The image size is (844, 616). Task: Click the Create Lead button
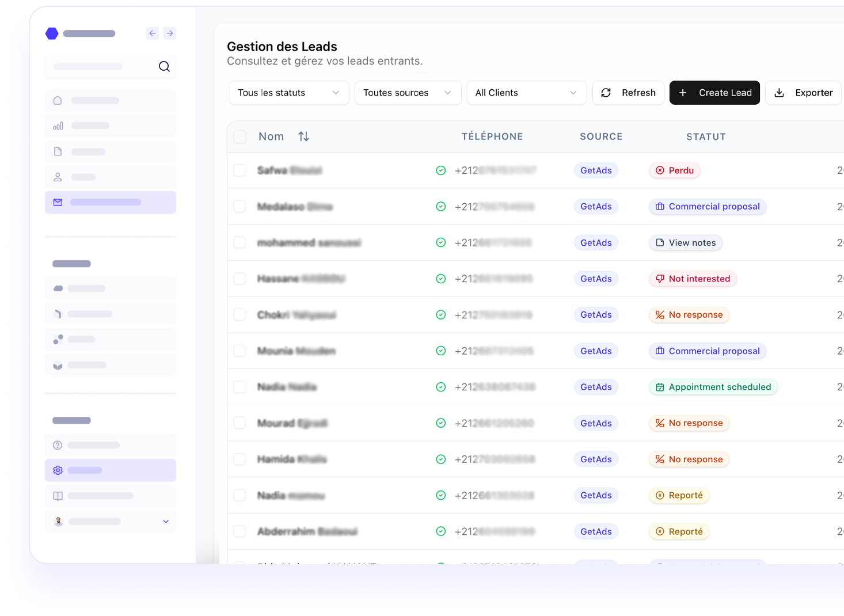pos(714,93)
